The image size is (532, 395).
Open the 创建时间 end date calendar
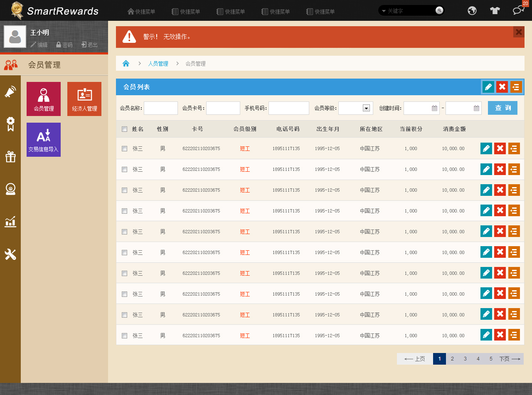click(x=477, y=108)
